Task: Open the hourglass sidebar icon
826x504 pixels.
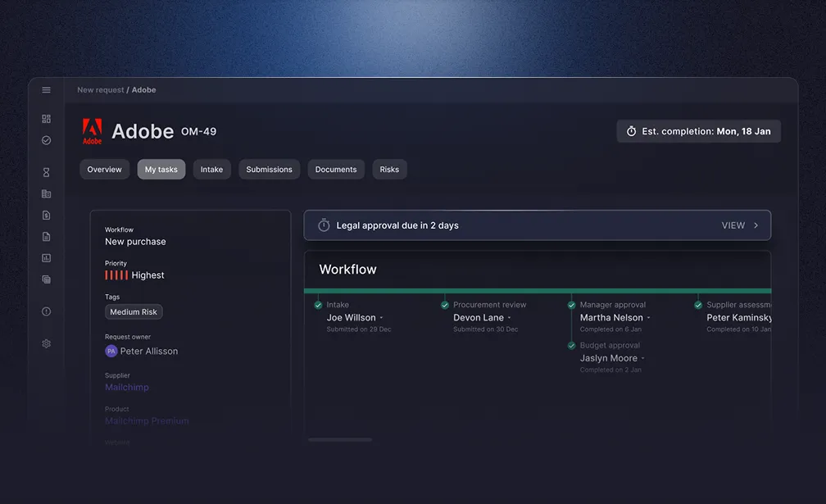Action: pos(47,172)
